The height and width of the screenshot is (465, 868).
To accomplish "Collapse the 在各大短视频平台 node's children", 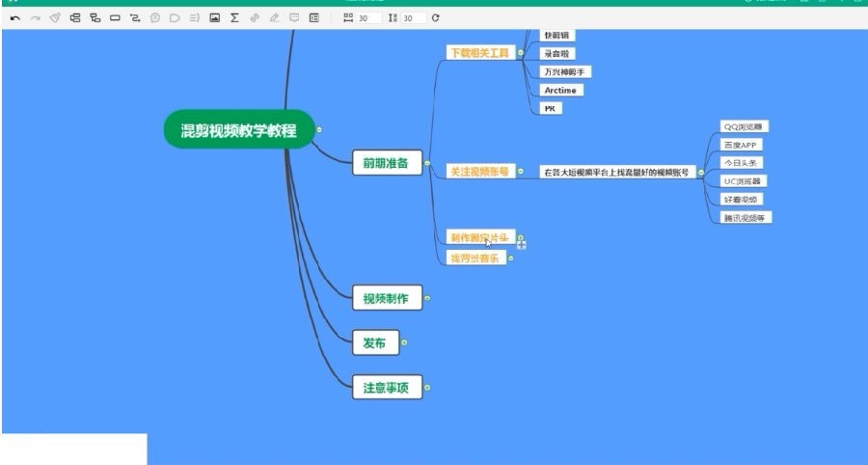I will pyautogui.click(x=701, y=172).
